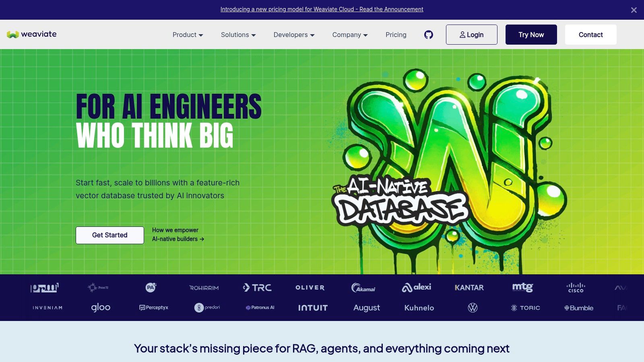Click the Get Started button

(x=110, y=235)
